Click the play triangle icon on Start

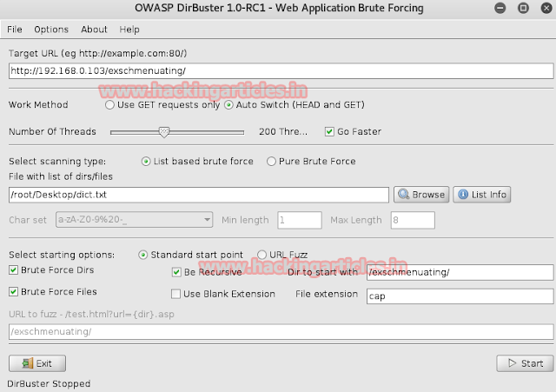(512, 363)
